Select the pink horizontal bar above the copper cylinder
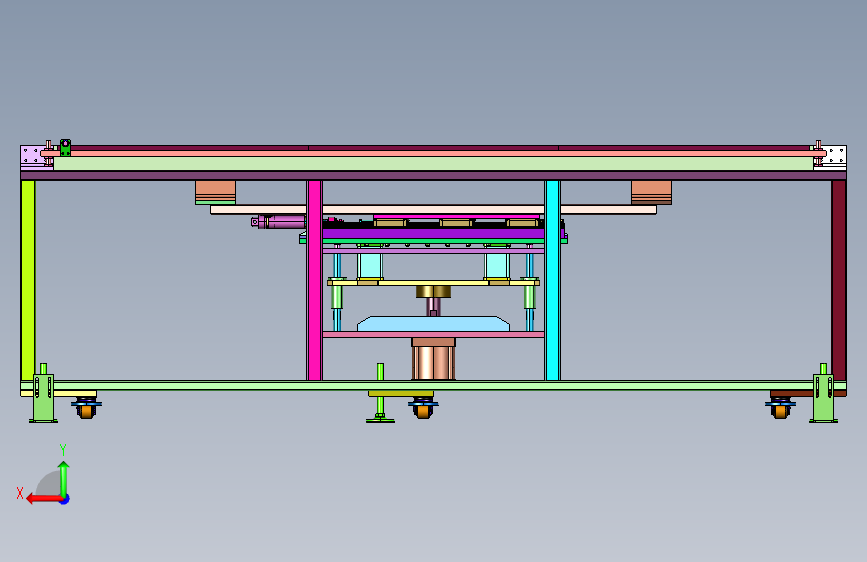The width and height of the screenshot is (867, 562). 434,335
